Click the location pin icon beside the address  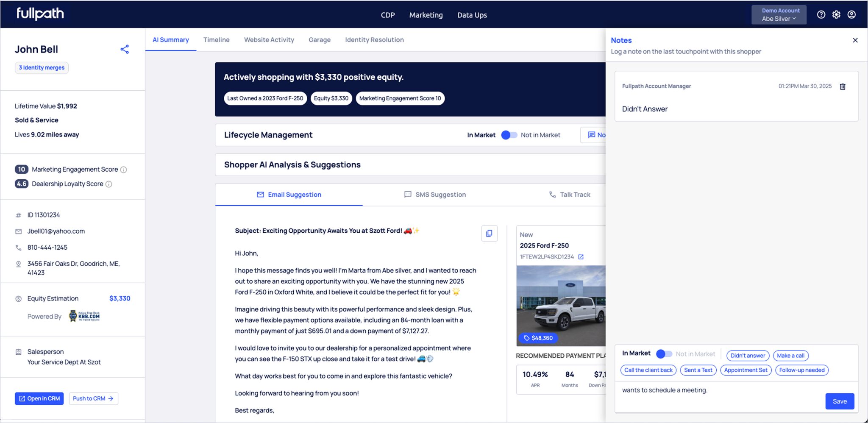[19, 264]
